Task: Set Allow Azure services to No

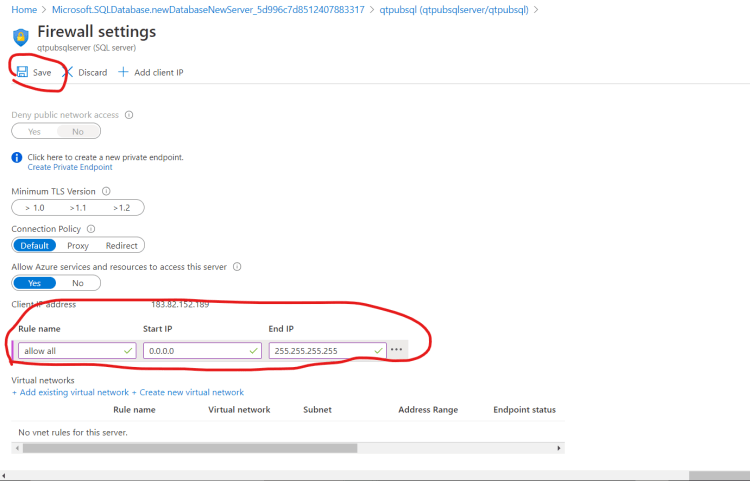Action: point(78,283)
